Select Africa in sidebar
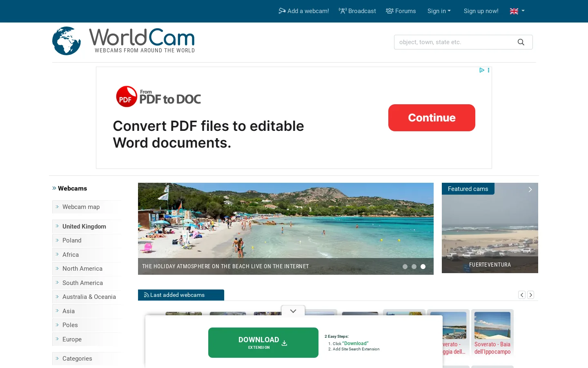This screenshot has width=588, height=368. [87, 255]
